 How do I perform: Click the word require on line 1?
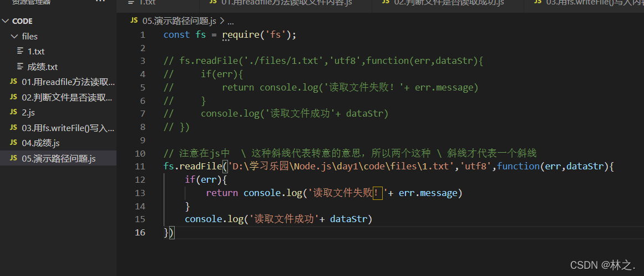click(241, 35)
